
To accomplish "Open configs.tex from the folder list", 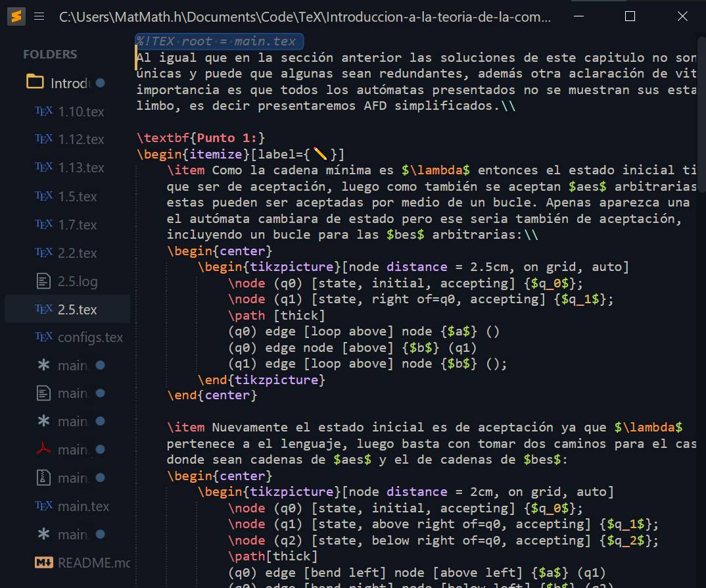I will coord(90,337).
